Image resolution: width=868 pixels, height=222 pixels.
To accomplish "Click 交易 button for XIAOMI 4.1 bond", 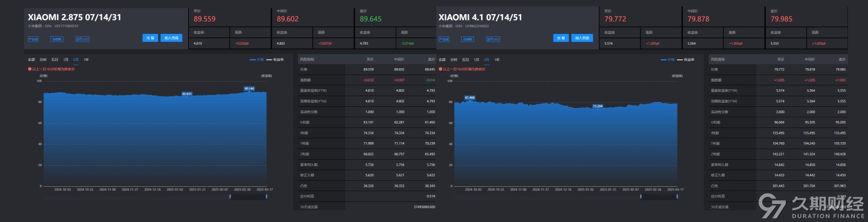I will coord(562,38).
